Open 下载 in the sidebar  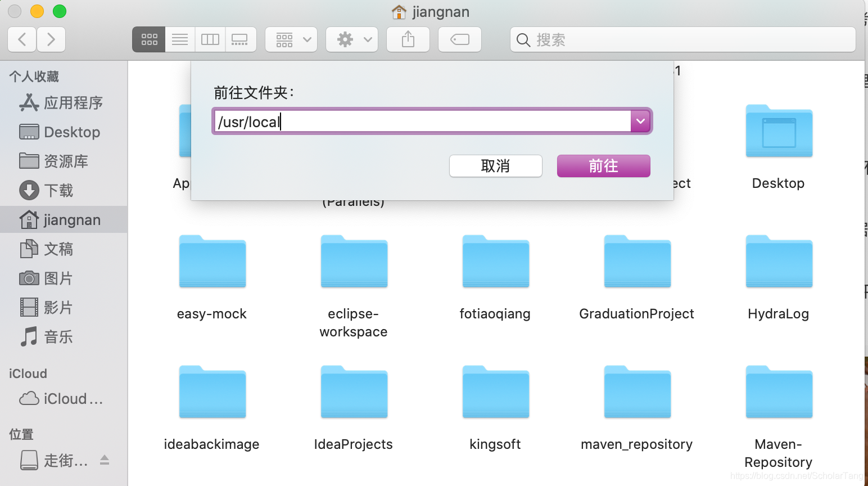(x=64, y=191)
